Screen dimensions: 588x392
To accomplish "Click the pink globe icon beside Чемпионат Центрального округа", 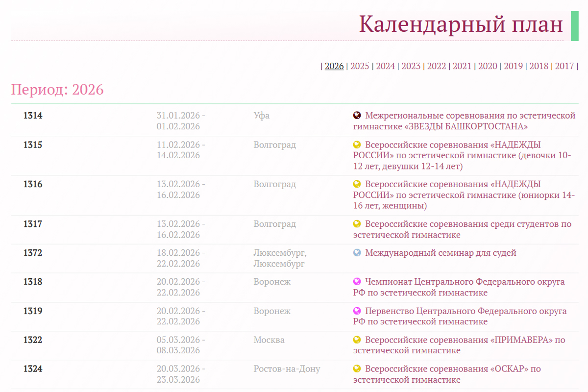I will pyautogui.click(x=357, y=282).
